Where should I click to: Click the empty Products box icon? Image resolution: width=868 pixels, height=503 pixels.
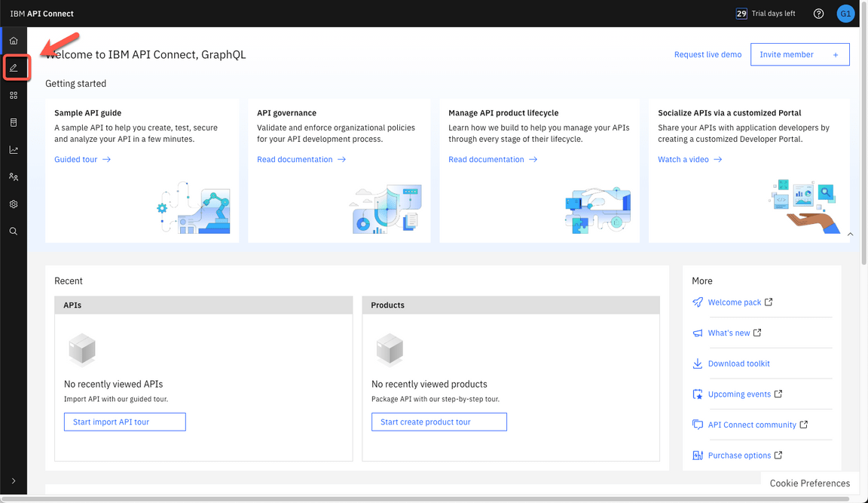tap(390, 349)
